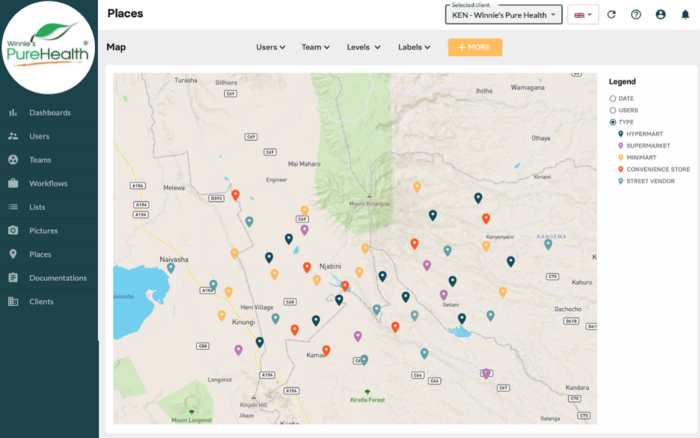Screen dimensions: 700x438
Task: Click the street vendor pin near Kangema
Action: pos(548,244)
